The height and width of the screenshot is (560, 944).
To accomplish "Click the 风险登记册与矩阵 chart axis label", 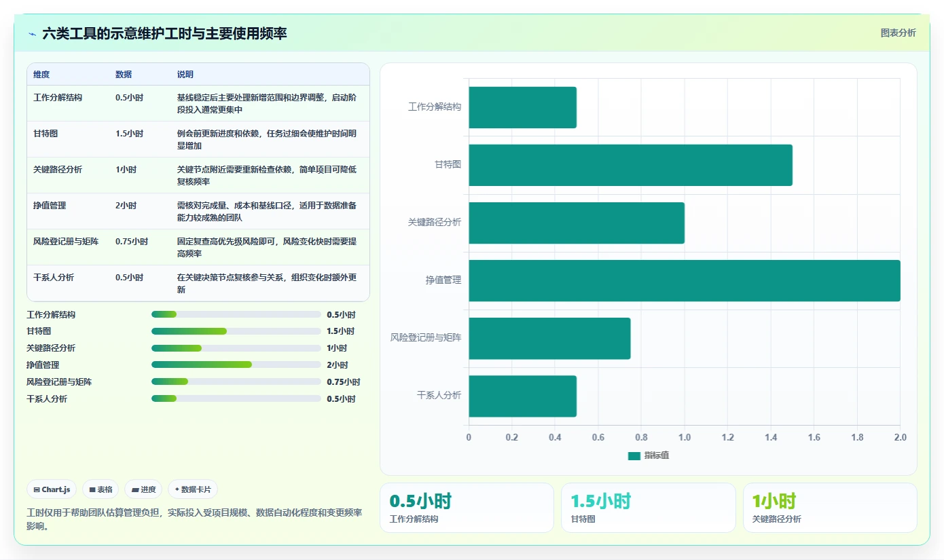I will 426,337.
